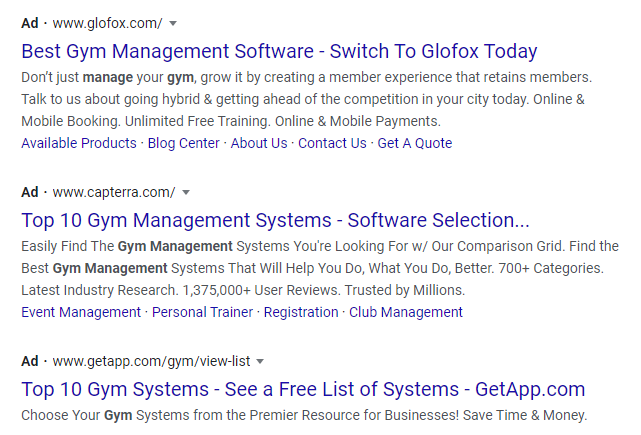Click the dropdown arrow after getapp.com/gym/view-list
This screenshot has width=641, height=435.
[x=260, y=361]
